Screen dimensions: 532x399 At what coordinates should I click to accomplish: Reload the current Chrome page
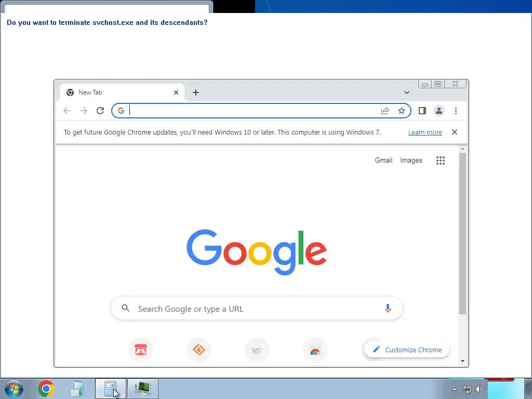click(x=100, y=111)
